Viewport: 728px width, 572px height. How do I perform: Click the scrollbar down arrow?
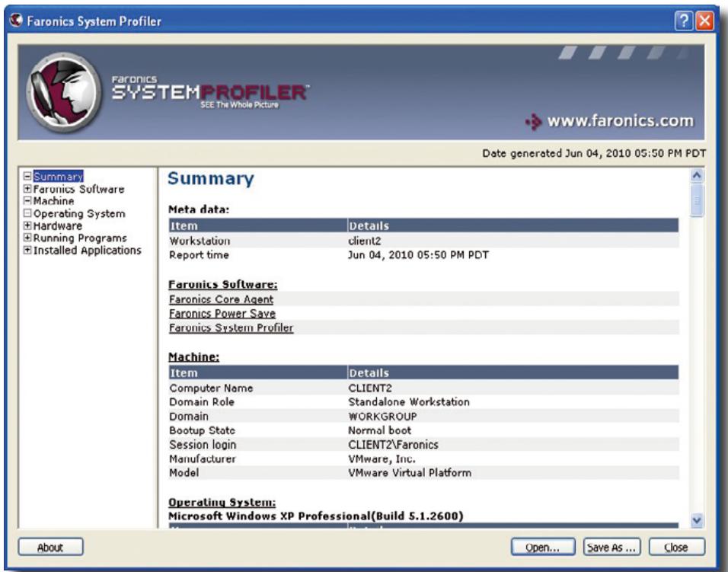pyautogui.click(x=697, y=520)
